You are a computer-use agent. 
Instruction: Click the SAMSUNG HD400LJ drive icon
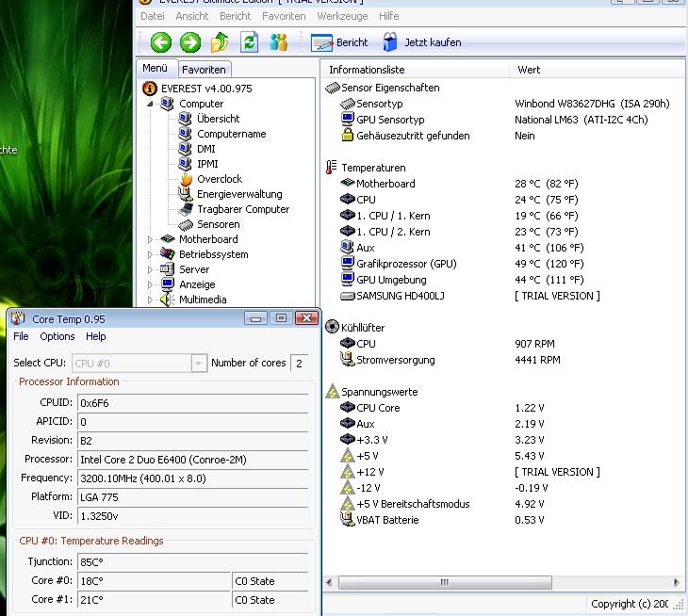(348, 296)
